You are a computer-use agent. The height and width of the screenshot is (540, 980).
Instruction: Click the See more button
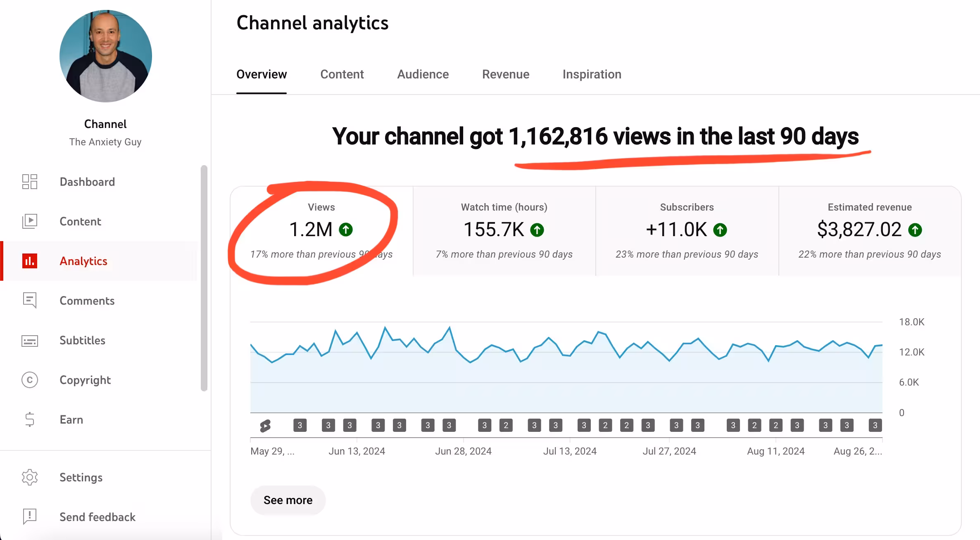pyautogui.click(x=288, y=500)
